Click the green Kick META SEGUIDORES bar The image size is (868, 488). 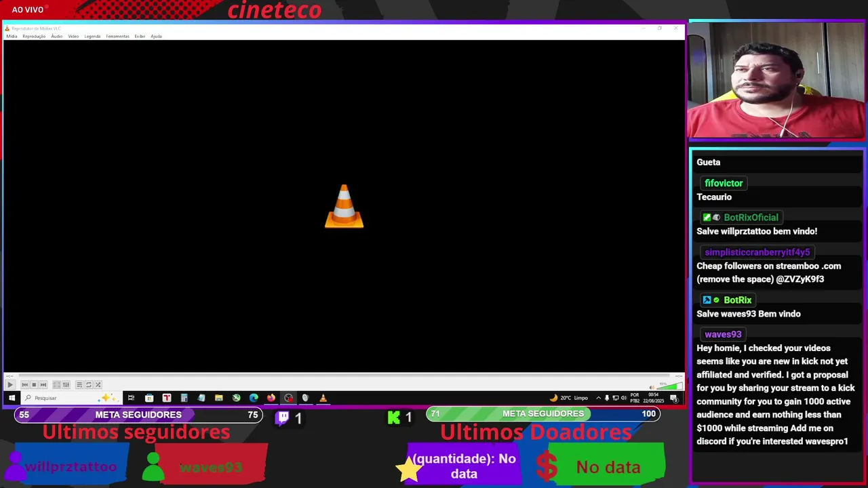[542, 413]
